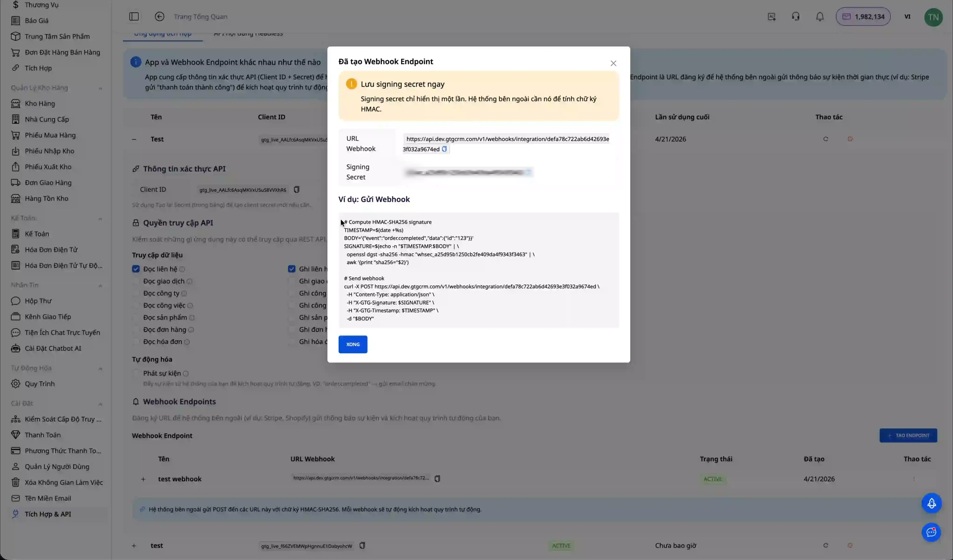This screenshot has width=953, height=560.
Task: Toggle the sidebar panel icon
Action: [134, 17]
